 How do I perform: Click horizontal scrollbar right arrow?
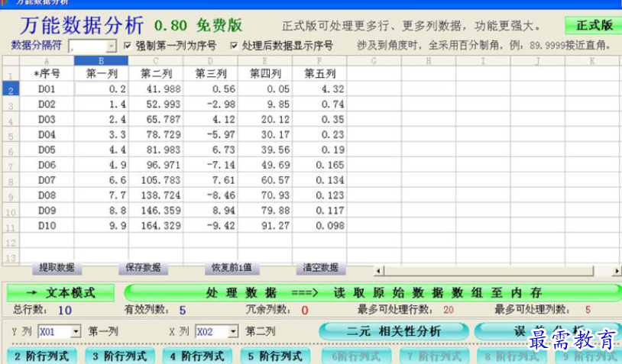click(617, 271)
